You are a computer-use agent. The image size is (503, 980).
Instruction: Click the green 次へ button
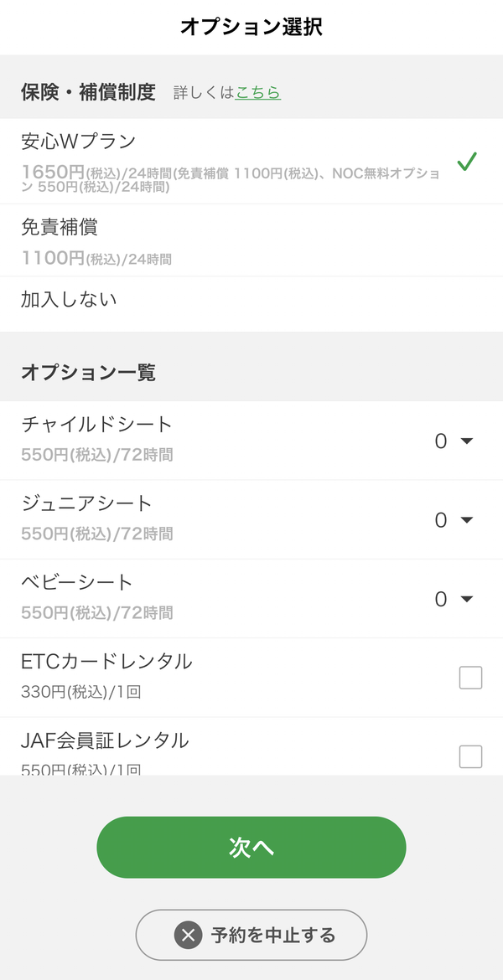click(x=251, y=847)
